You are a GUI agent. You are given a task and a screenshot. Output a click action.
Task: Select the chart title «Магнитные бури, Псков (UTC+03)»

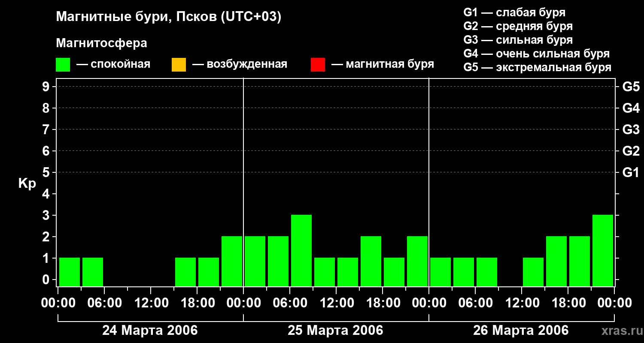168,17
